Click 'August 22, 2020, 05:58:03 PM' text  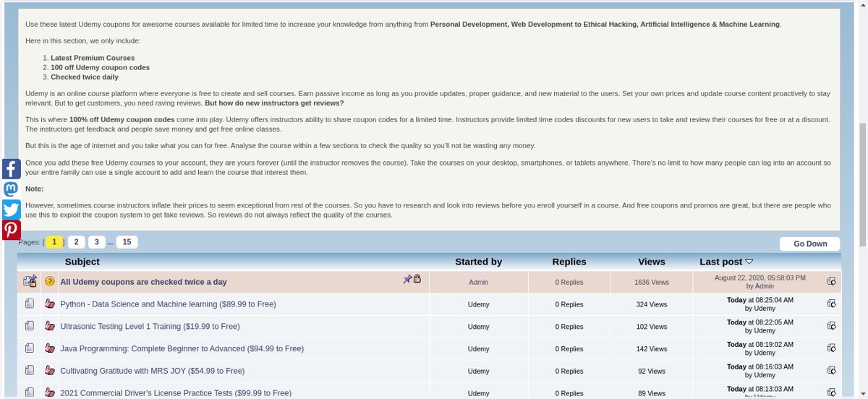(760, 278)
